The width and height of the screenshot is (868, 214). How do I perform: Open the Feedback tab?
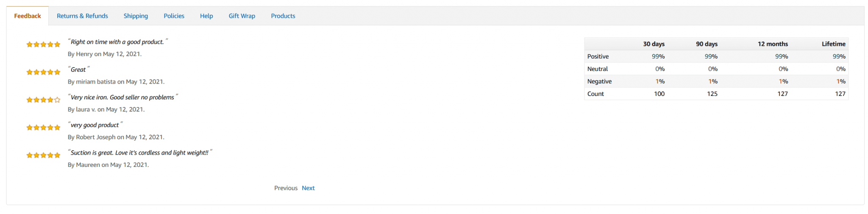coord(28,16)
